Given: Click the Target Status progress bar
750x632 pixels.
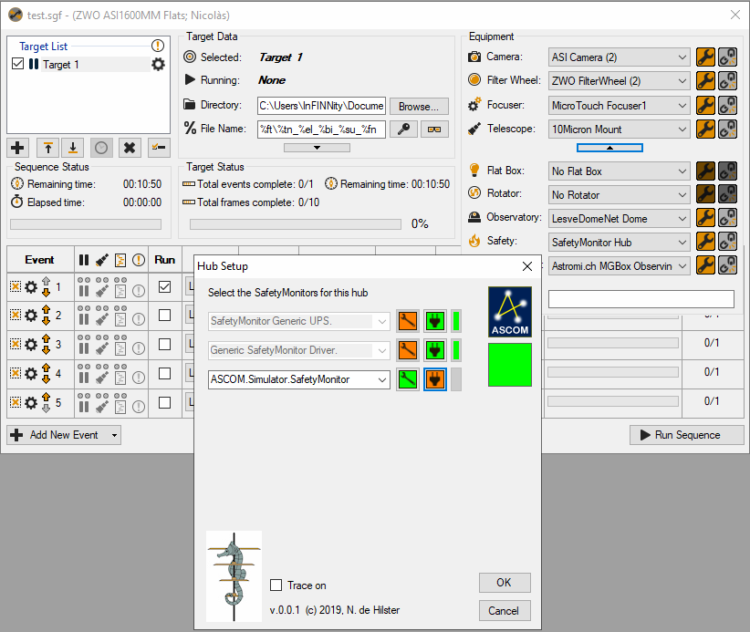Looking at the screenshot, I should [x=295, y=224].
